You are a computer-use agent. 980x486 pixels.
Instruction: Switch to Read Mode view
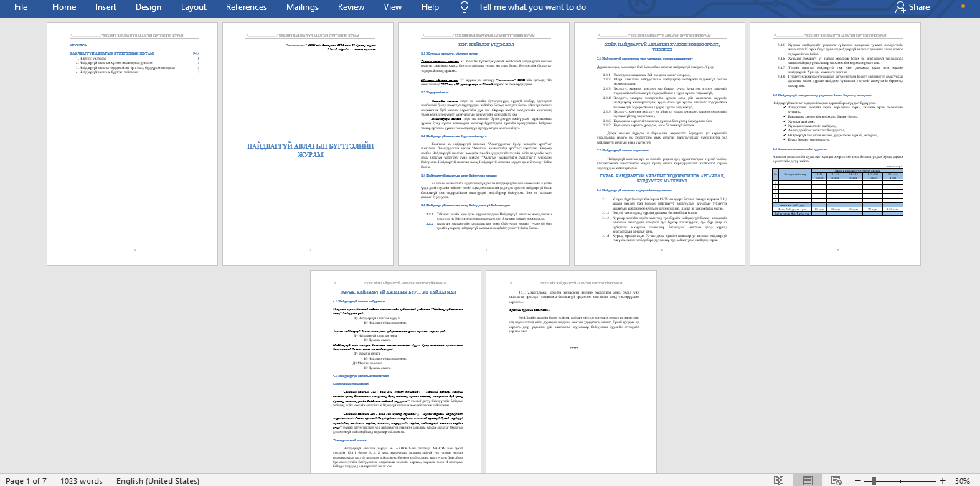tap(778, 480)
